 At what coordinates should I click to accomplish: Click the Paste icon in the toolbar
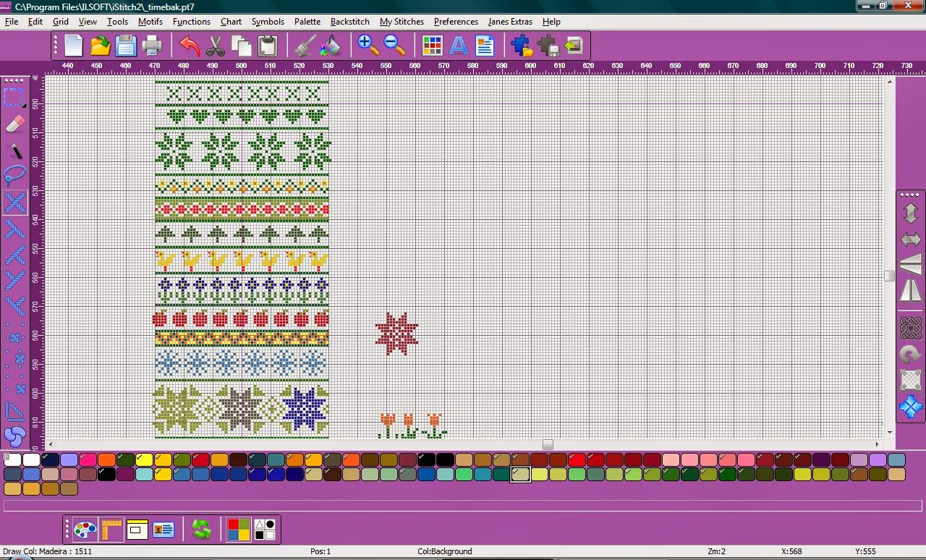267,45
